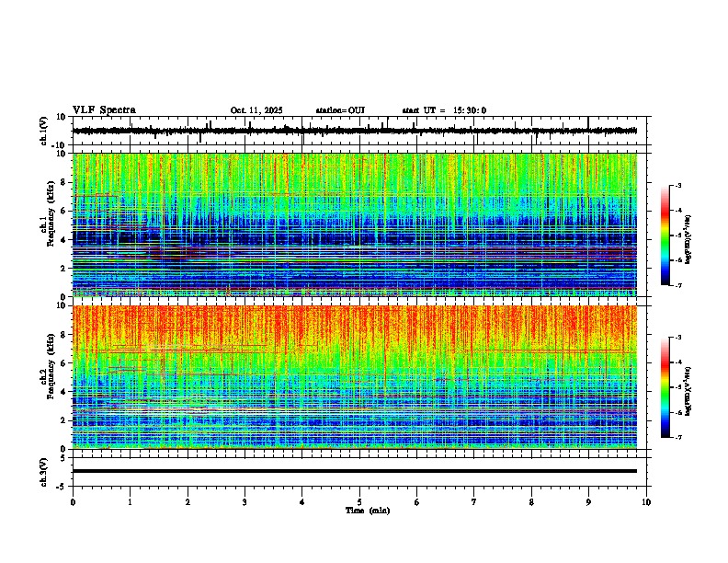The image size is (728, 563).
Task: Click the ch.2 spectrogram color bar
Action: (665, 387)
